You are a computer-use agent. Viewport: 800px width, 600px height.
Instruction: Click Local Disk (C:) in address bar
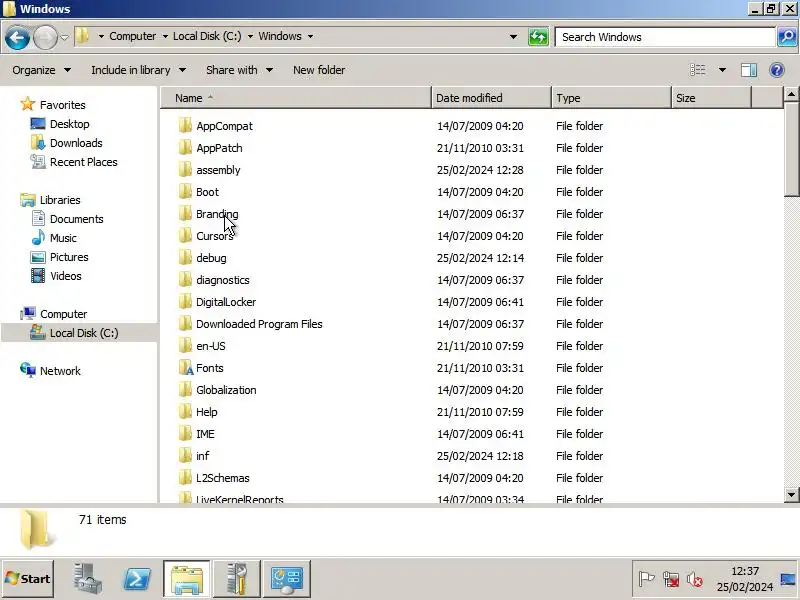click(207, 36)
